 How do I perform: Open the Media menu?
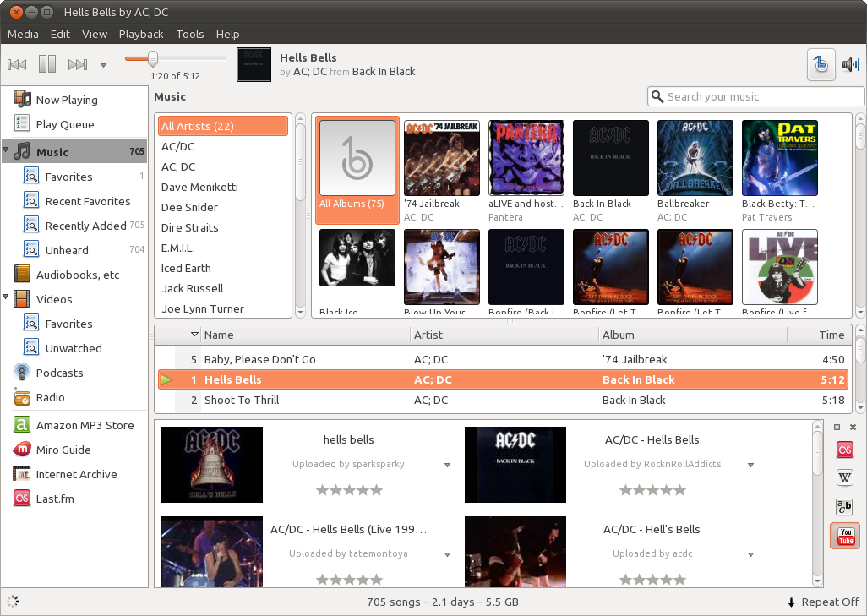click(x=23, y=34)
